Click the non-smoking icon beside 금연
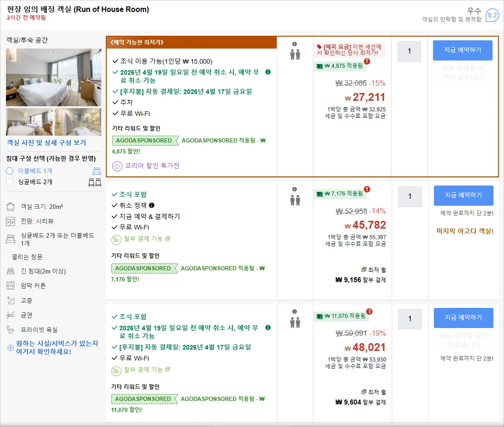This screenshot has width=504, height=427. coord(11,315)
